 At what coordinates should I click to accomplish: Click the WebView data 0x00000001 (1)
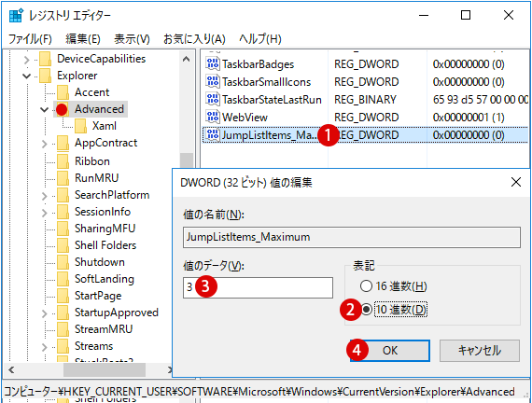coord(469,118)
